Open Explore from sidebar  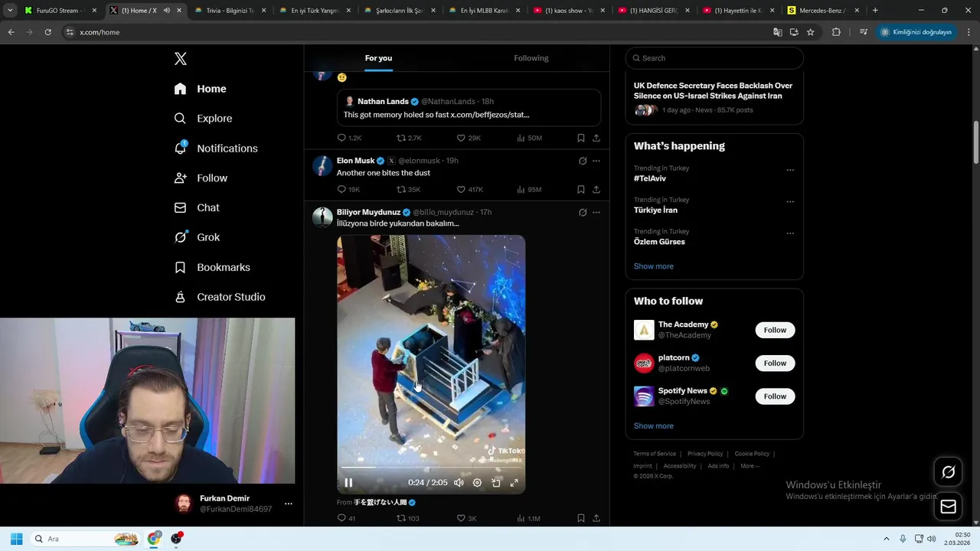click(x=204, y=119)
